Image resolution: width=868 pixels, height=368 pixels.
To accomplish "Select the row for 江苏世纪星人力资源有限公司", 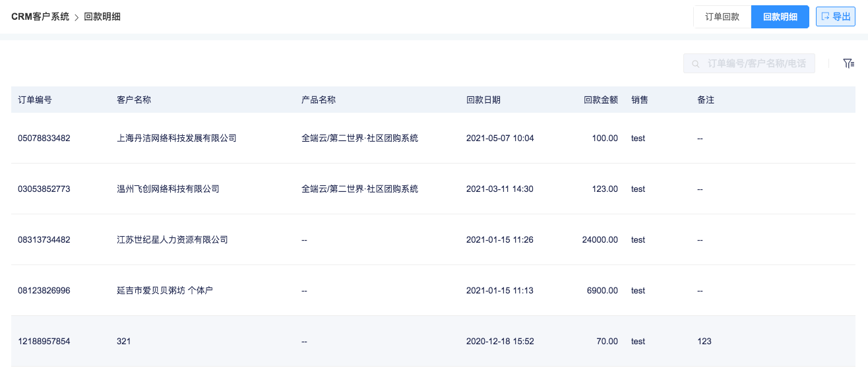I will 433,240.
